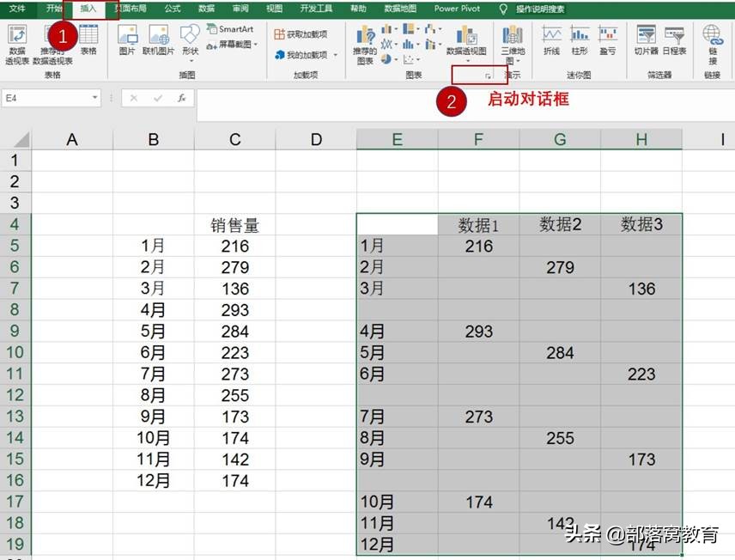Open the Charts group dialog launcher
This screenshot has height=560, width=735.
click(488, 76)
